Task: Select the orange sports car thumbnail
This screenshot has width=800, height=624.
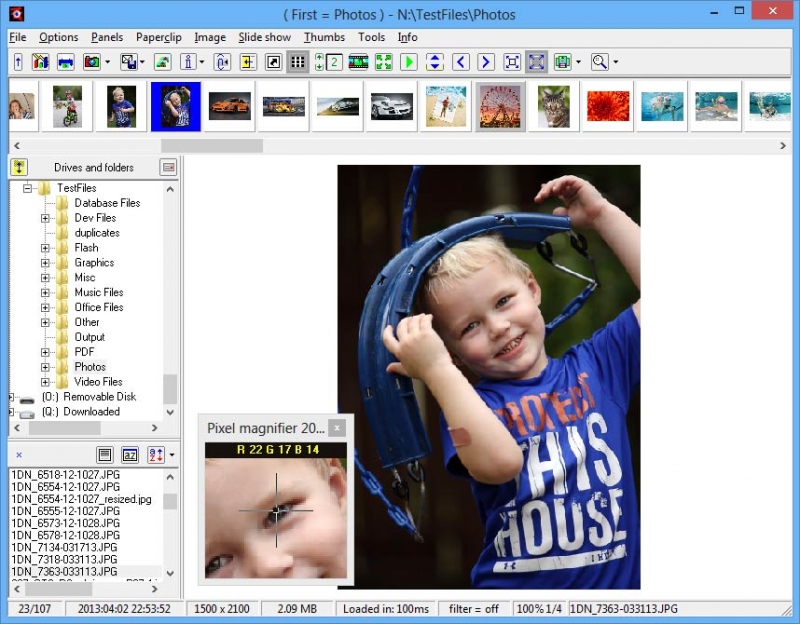Action: pos(230,106)
